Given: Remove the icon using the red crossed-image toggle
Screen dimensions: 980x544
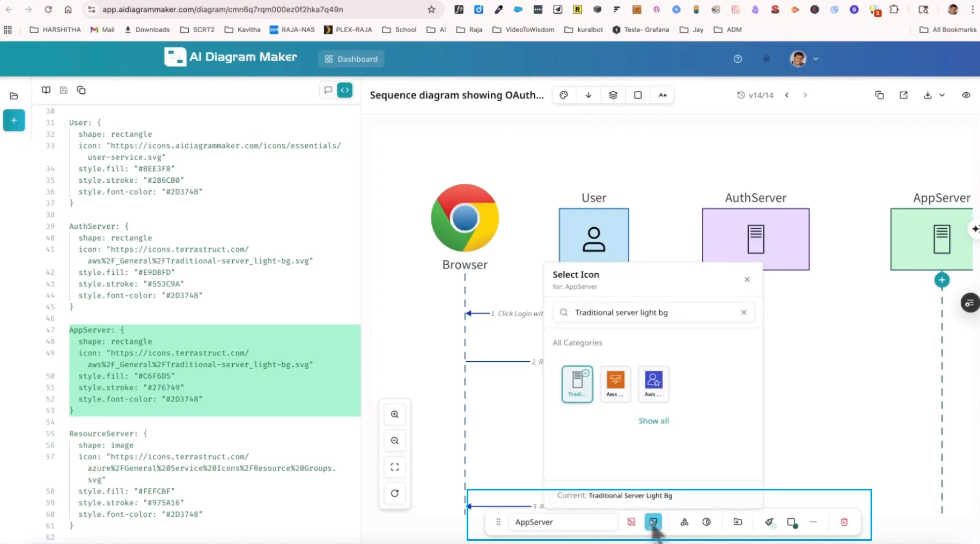Looking at the screenshot, I should click(631, 521).
